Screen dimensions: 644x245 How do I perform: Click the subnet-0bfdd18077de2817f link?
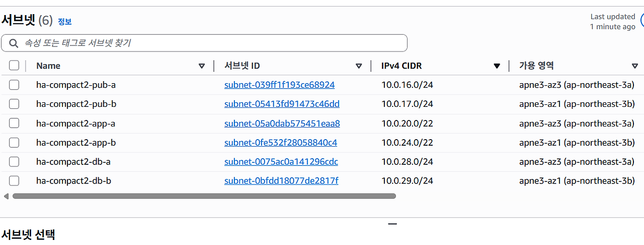(x=281, y=181)
